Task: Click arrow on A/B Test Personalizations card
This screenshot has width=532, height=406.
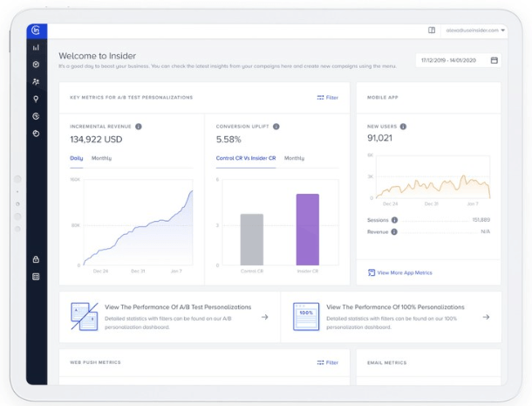Action: (265, 317)
